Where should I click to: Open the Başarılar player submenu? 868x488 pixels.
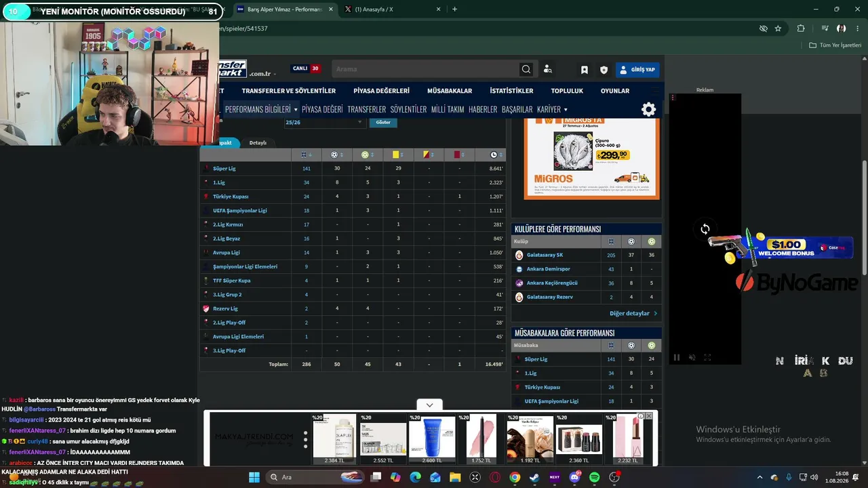click(x=517, y=109)
